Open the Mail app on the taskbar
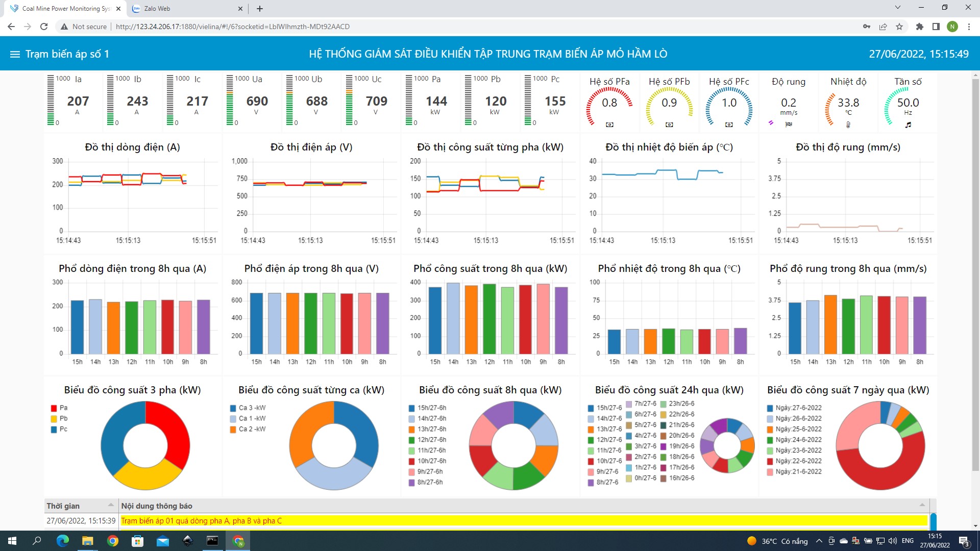Screen dimensions: 980x551 tap(163, 541)
